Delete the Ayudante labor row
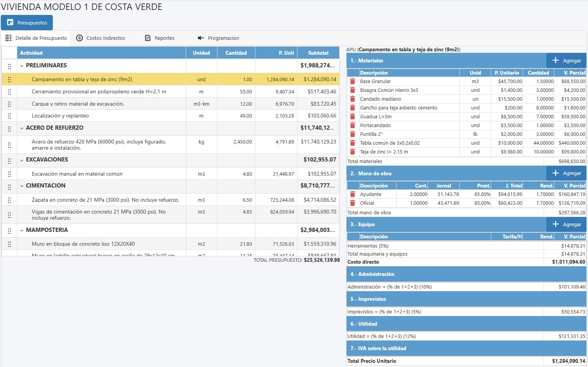Screen dimensions: 588x367 point(353,194)
